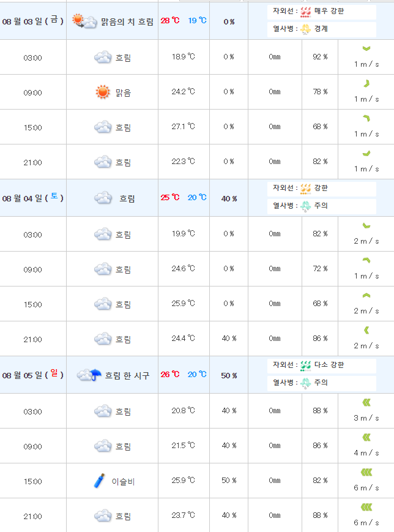
Task: Click the wind arrow for 08월 03일 09:00
Action: [366, 84]
